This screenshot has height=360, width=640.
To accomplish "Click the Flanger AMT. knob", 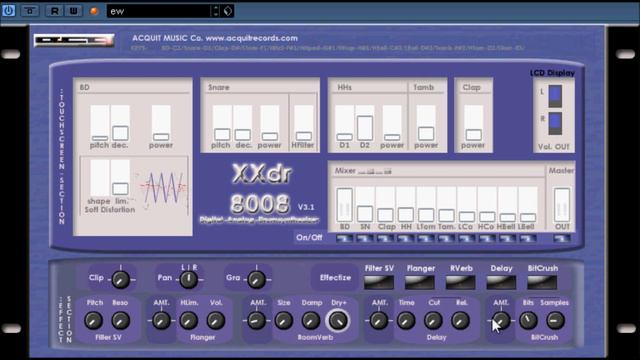I will [161, 321].
